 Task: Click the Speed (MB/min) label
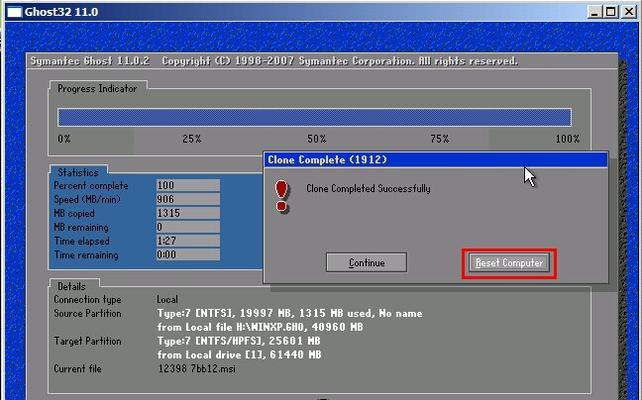tap(87, 200)
